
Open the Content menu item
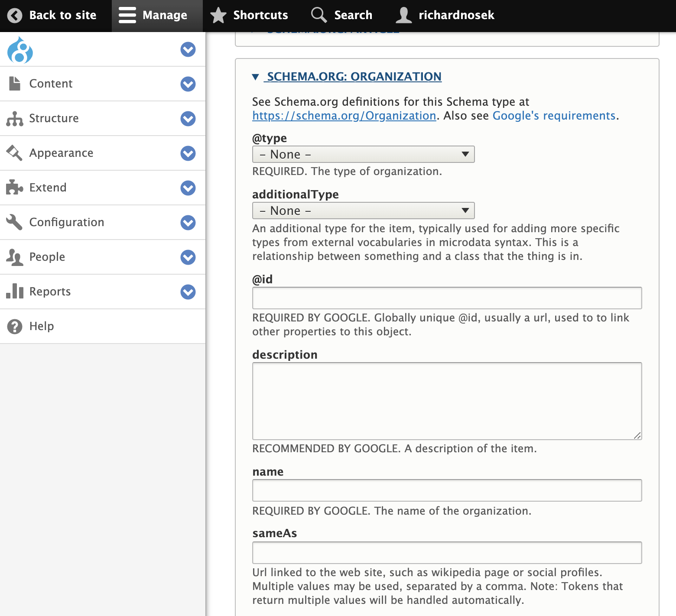pyautogui.click(x=51, y=84)
